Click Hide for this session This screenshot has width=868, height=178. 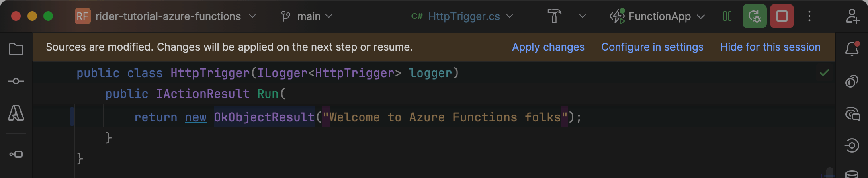(770, 47)
